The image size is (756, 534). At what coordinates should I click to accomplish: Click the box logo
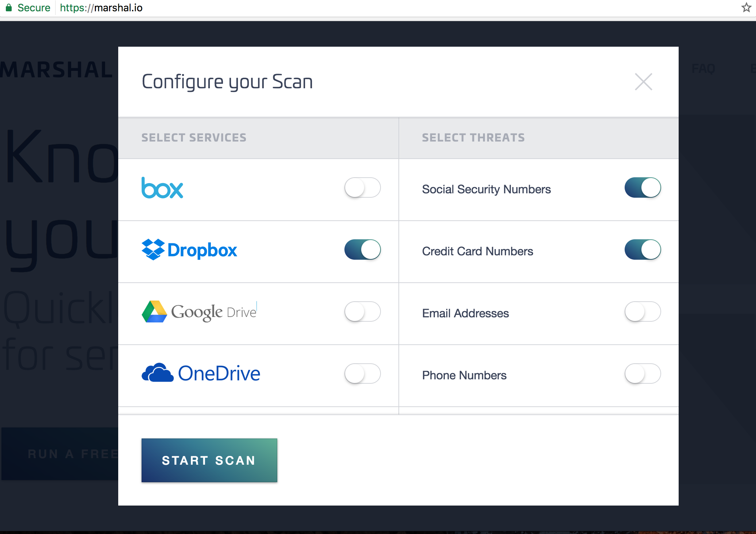click(162, 188)
